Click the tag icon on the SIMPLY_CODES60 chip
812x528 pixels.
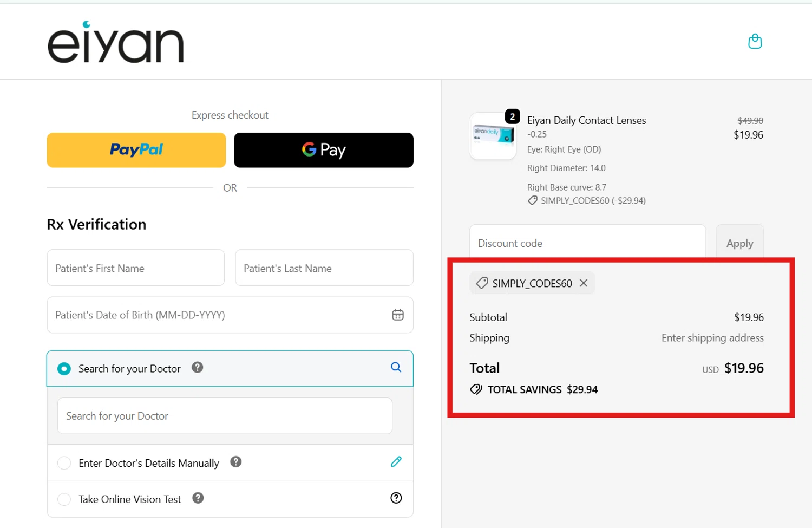click(482, 283)
